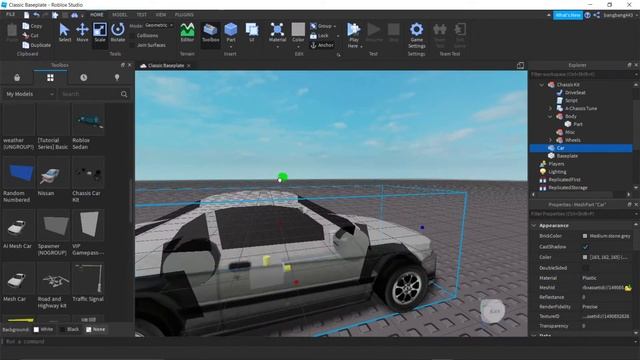
Task: Click the Filter workspace field in Explorer
Action: click(x=581, y=74)
